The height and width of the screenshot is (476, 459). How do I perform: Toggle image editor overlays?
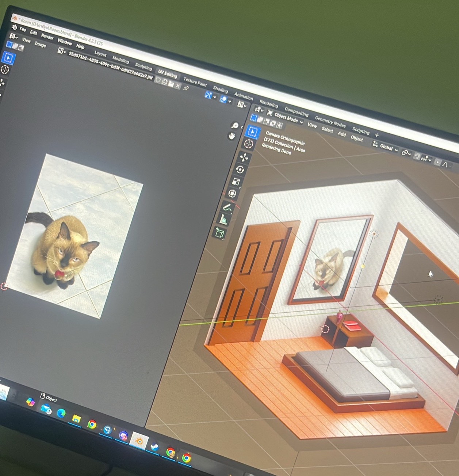click(223, 99)
